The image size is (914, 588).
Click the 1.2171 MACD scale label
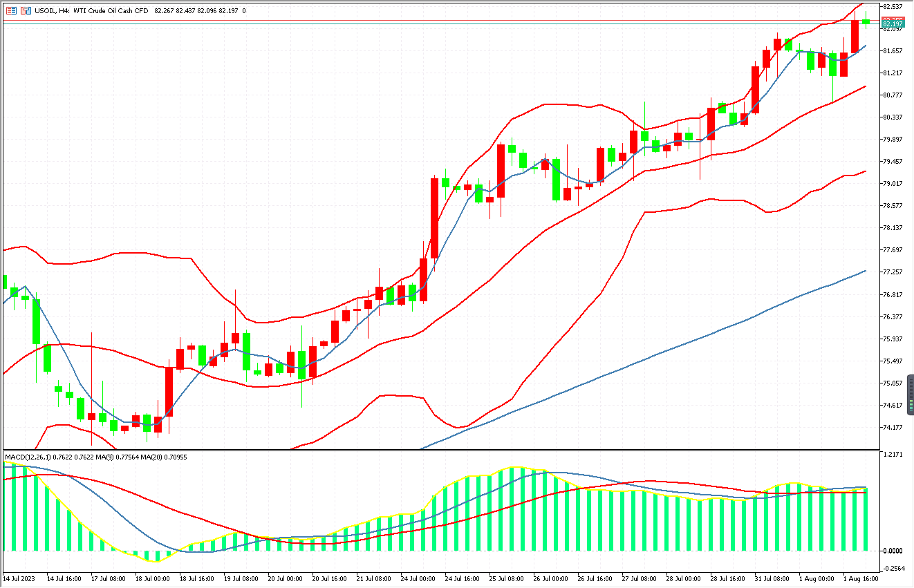click(x=893, y=454)
